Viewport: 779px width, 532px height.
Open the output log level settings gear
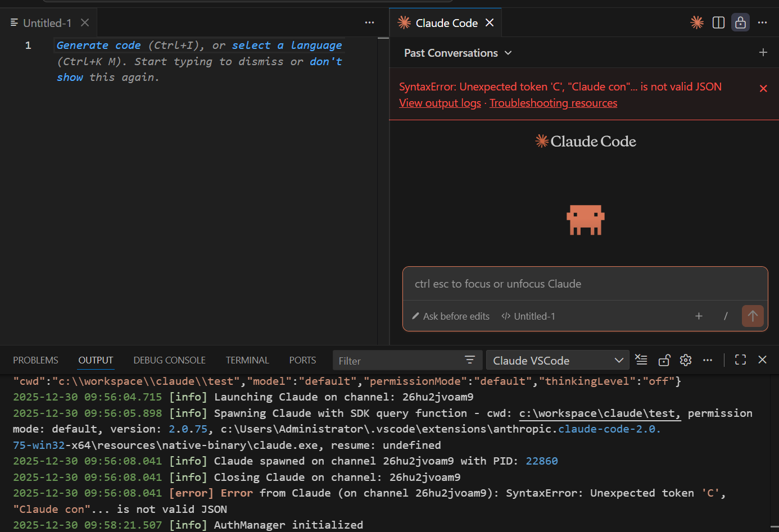click(x=686, y=360)
